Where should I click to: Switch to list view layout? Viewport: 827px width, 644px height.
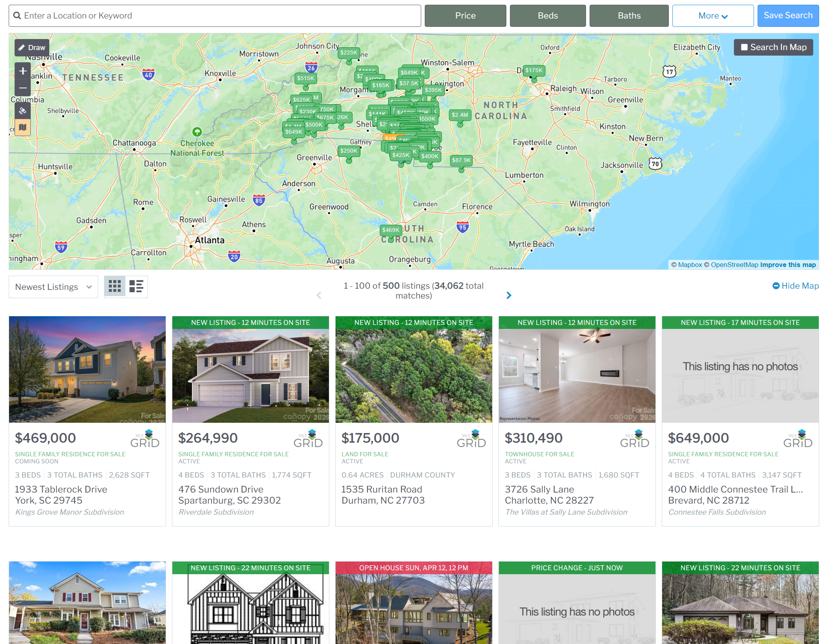point(136,286)
